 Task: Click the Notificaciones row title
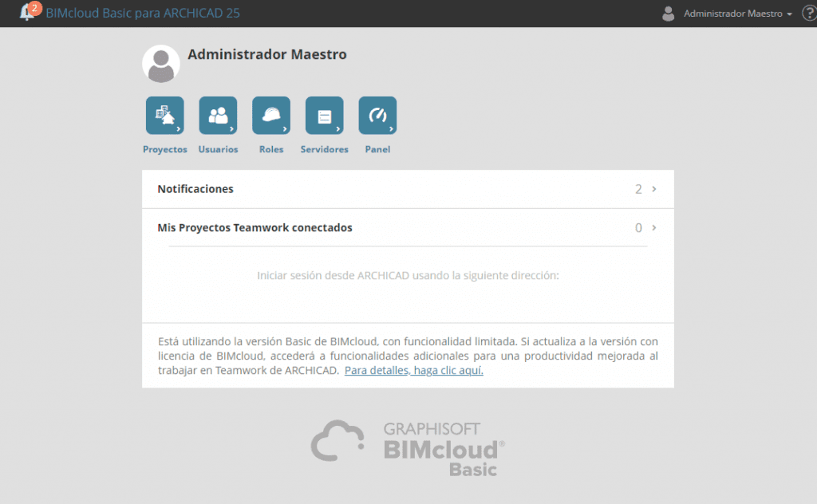(x=195, y=189)
